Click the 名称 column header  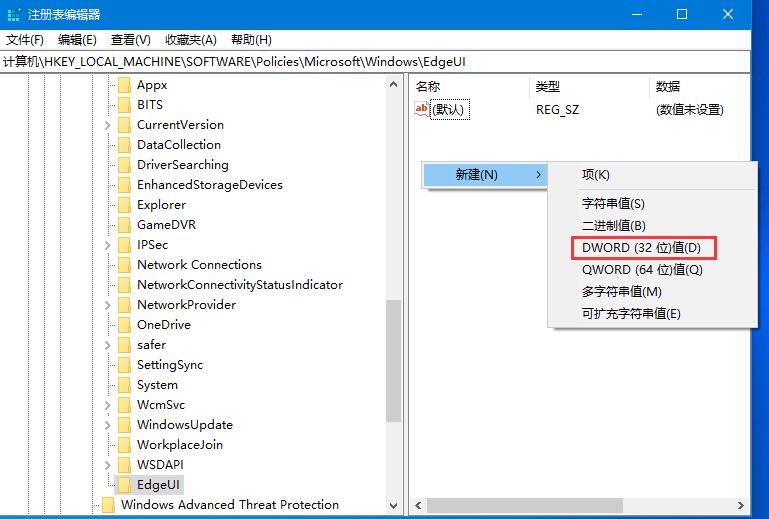(x=428, y=87)
